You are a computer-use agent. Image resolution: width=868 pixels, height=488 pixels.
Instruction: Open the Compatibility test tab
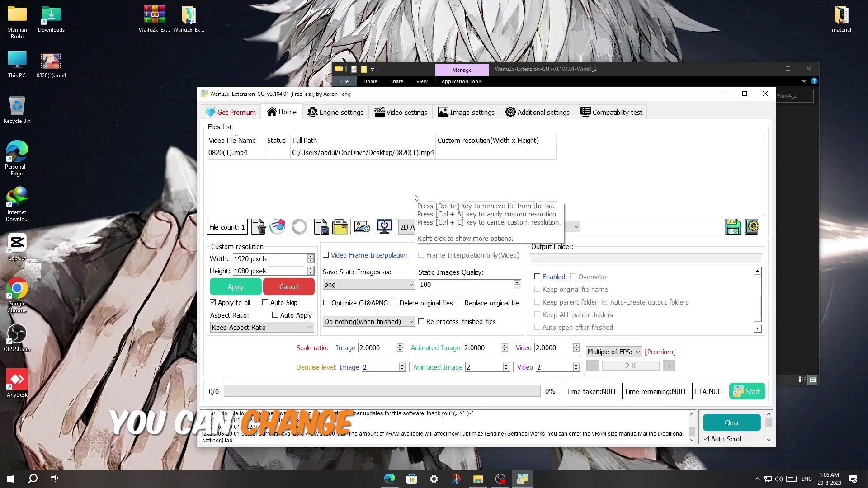coord(611,112)
